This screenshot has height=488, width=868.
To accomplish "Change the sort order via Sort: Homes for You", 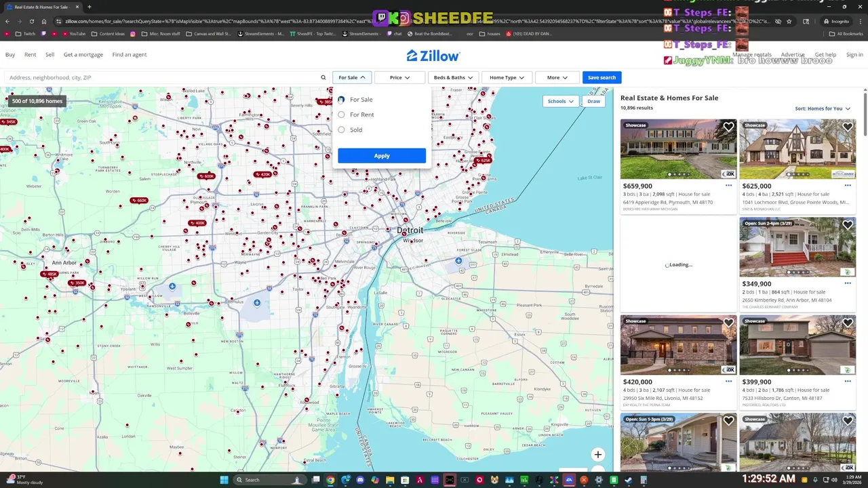I will click(823, 108).
